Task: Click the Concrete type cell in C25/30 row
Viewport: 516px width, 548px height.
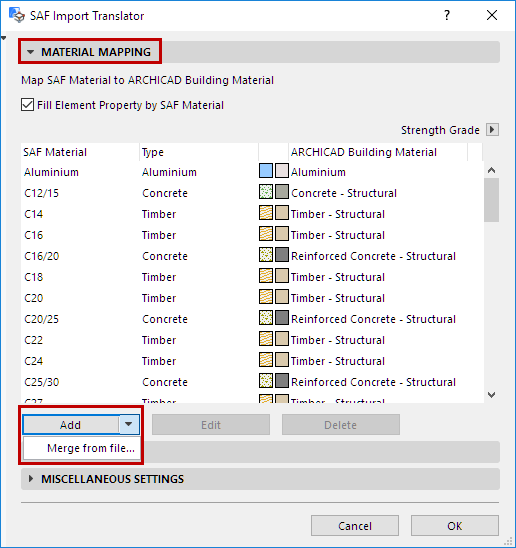Action: coord(165,382)
